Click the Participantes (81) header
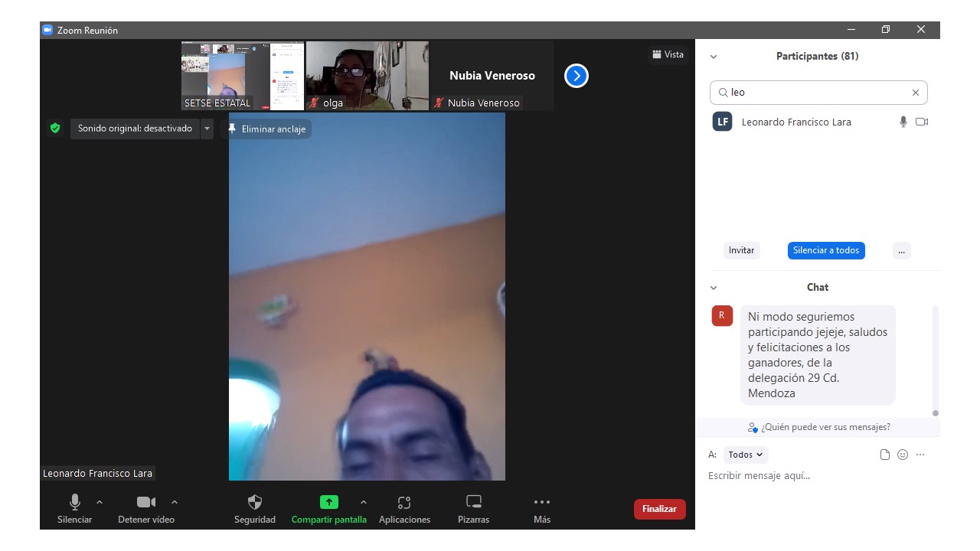 (x=817, y=57)
